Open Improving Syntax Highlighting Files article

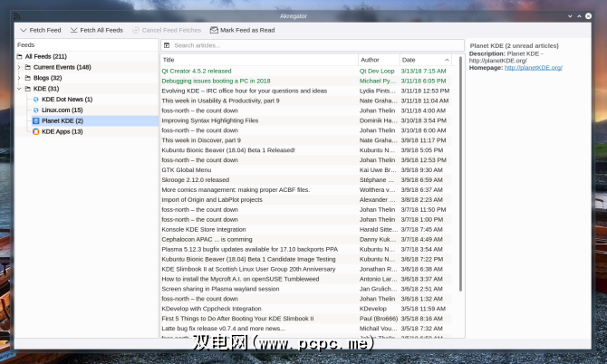tap(210, 120)
